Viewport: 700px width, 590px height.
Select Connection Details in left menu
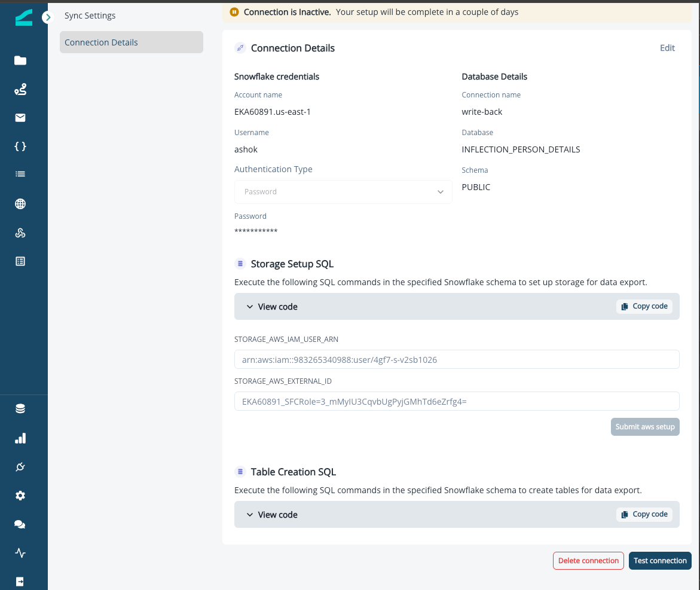coord(132,42)
